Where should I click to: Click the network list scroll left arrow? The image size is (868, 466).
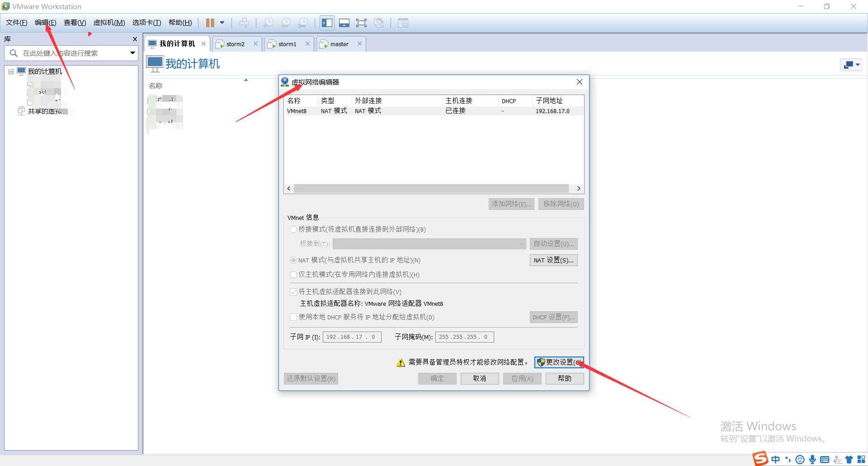(x=289, y=189)
